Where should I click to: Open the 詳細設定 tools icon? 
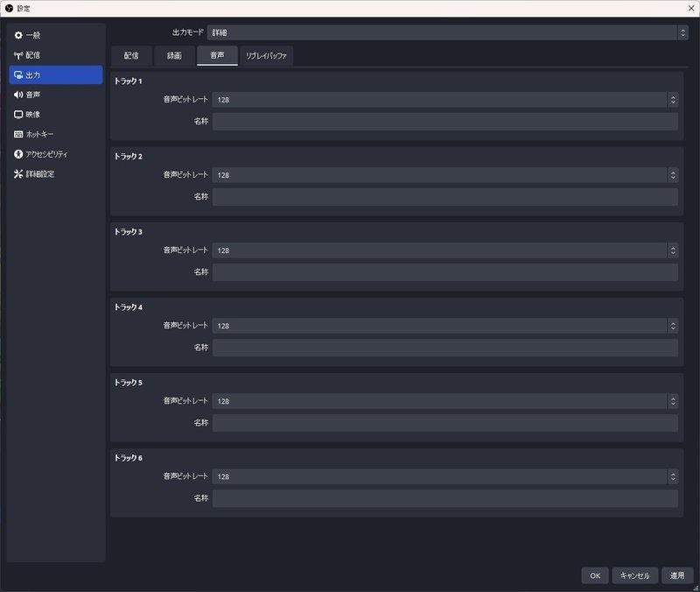pyautogui.click(x=18, y=173)
